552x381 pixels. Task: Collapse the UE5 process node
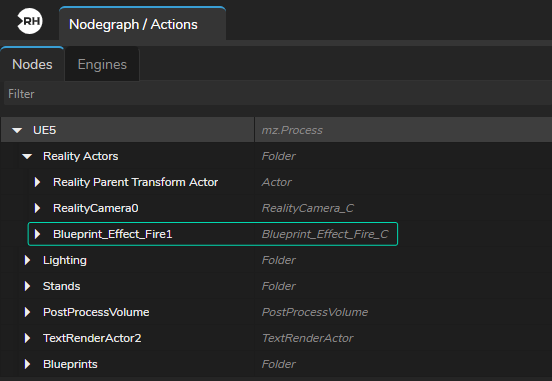[17, 130]
